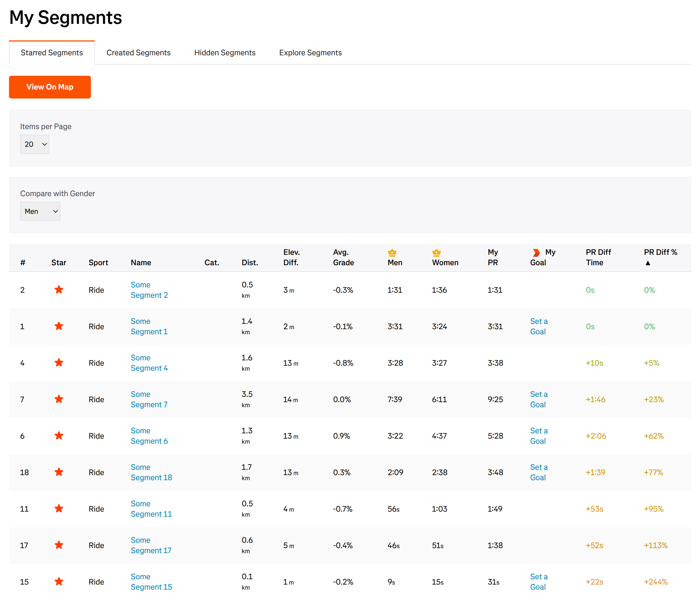Switch to the Hidden Segments tab
This screenshot has width=700, height=600.
[x=225, y=53]
